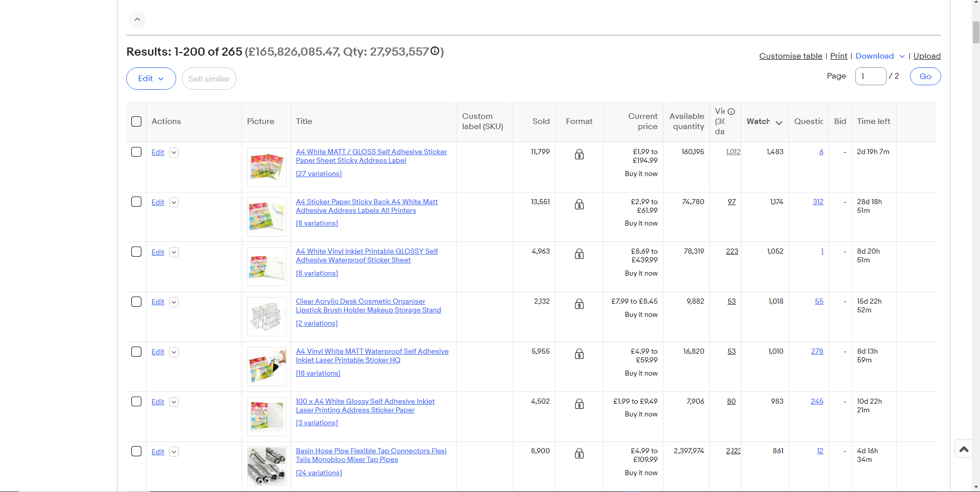This screenshot has height=492, width=980.
Task: Open actions dropdown for Basin Hose Pipe row
Action: [x=174, y=452]
